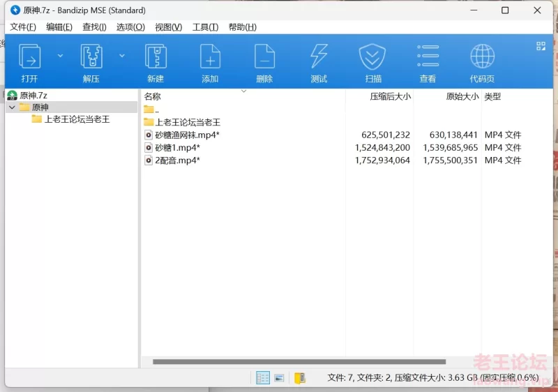Maximize the Bandizip window
Viewport: 558px width, 392px height.
504,10
